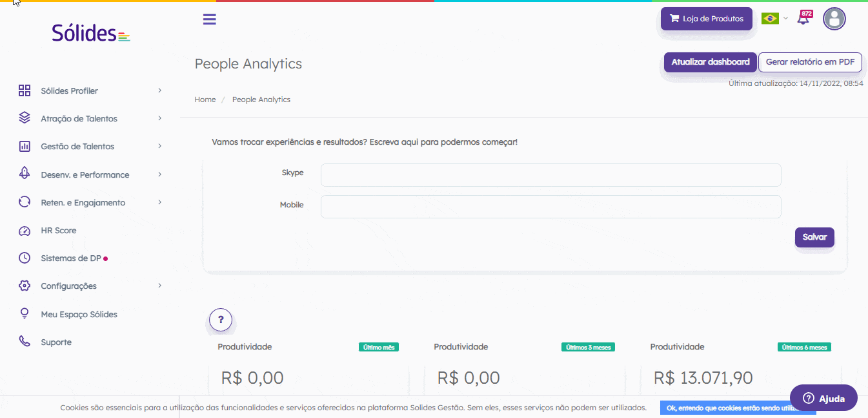
Task: Expand the Configurações menu section
Action: click(x=90, y=286)
